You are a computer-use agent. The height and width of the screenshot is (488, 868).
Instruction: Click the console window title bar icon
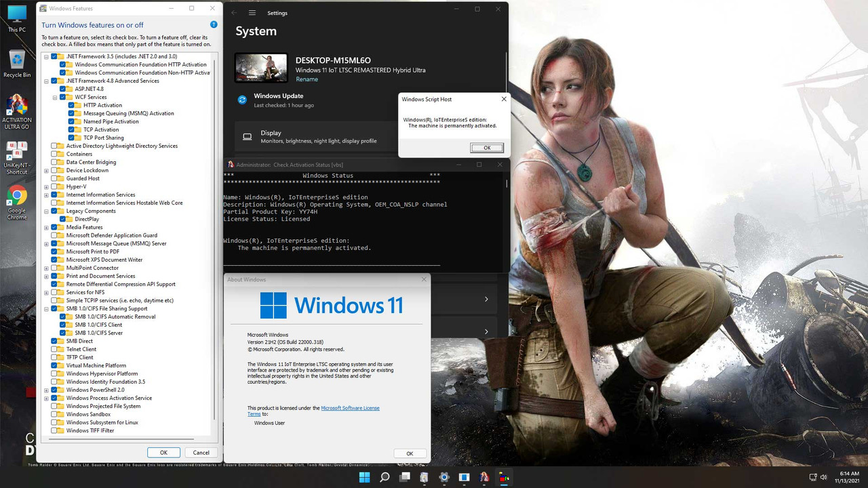pyautogui.click(x=231, y=165)
